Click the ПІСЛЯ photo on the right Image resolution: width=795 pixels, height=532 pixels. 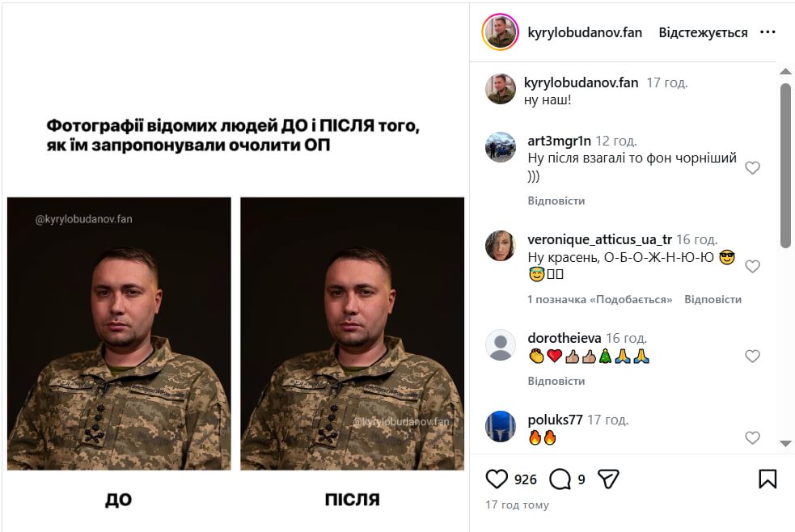coord(352,334)
